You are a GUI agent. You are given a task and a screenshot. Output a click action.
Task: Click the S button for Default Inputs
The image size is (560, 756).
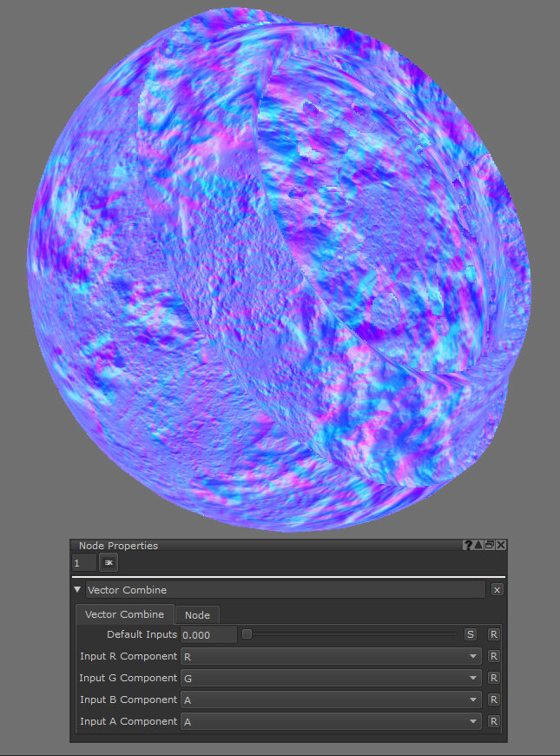(x=471, y=634)
